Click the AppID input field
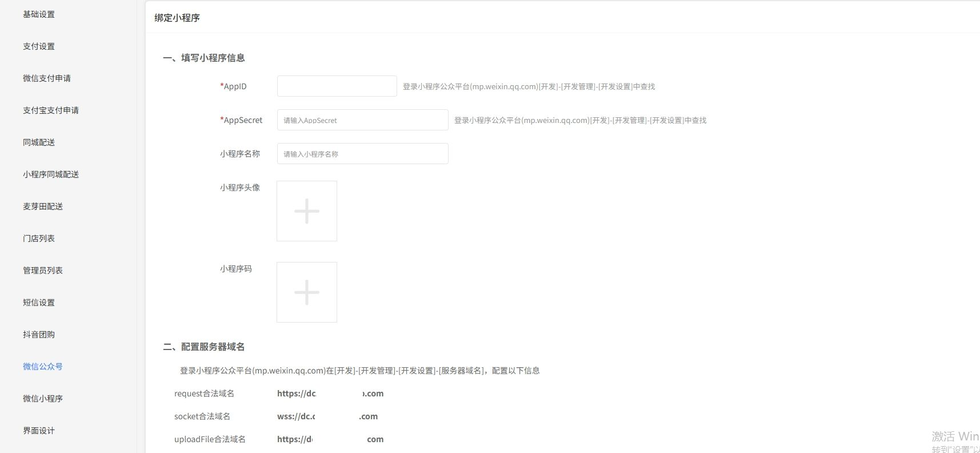Viewport: 980px width, 453px height. tap(337, 86)
